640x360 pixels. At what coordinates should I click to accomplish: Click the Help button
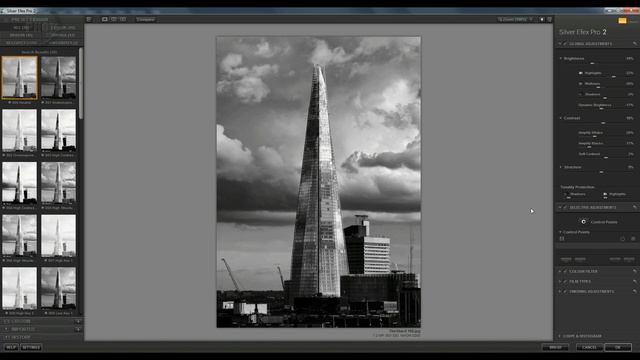coord(11,347)
